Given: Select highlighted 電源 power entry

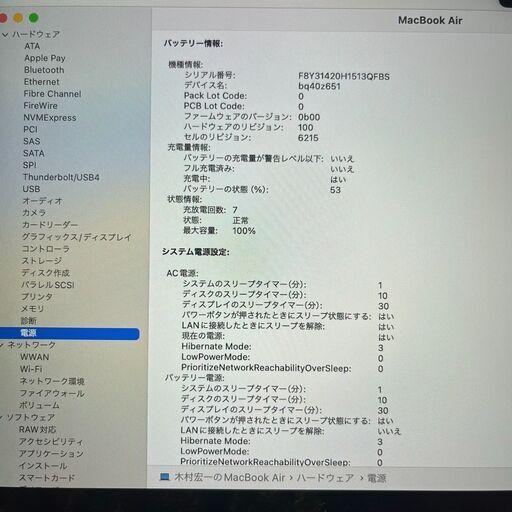Looking at the screenshot, I should click(69, 333).
